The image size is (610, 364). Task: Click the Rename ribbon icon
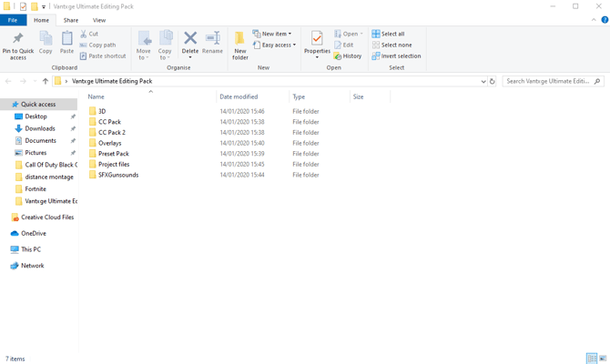click(x=213, y=38)
